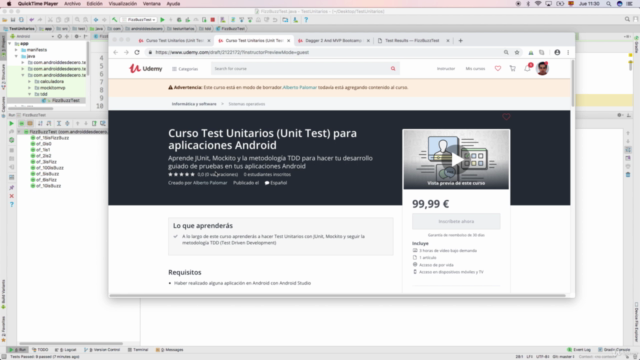
Task: Collapse the java folder
Action: [16, 56]
